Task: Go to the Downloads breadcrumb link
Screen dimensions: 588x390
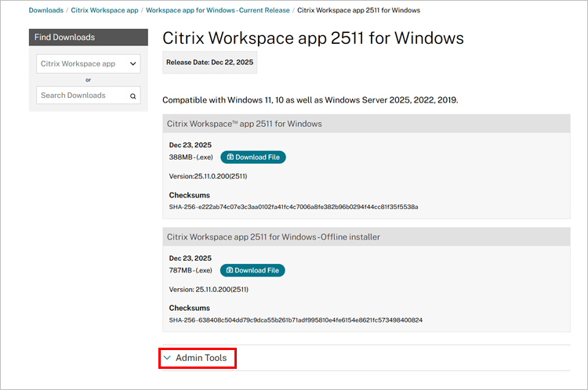Action: pos(46,10)
